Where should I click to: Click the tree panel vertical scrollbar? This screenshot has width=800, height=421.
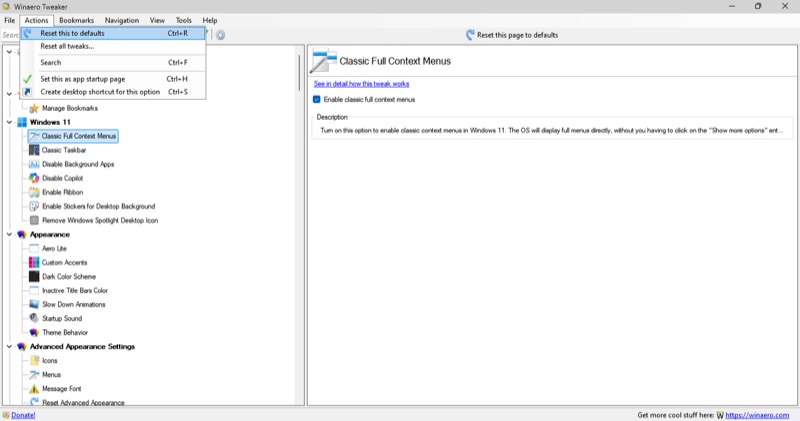click(x=299, y=72)
